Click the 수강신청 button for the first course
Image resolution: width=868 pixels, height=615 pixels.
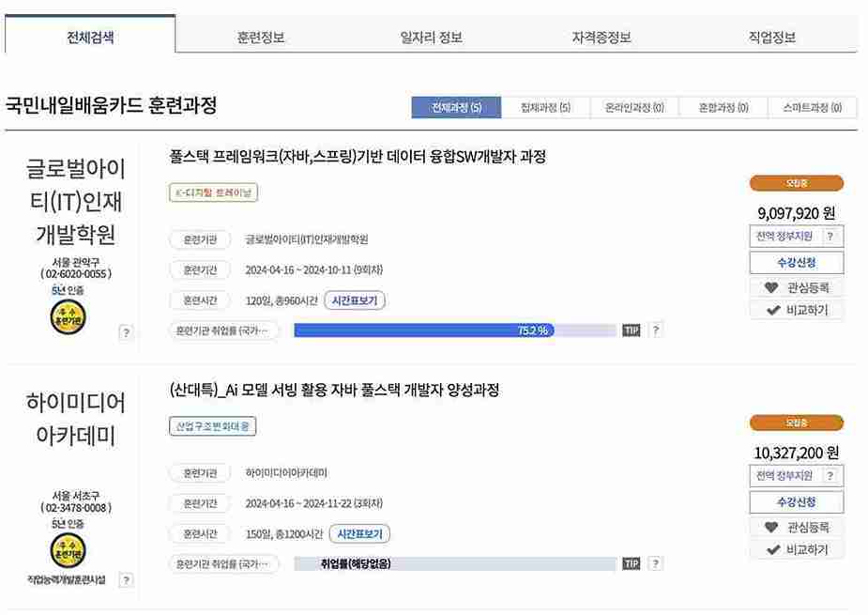pyautogui.click(x=795, y=262)
